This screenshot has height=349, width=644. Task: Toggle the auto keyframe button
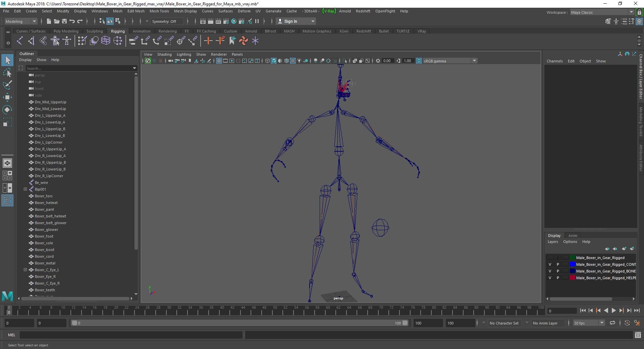pos(627,323)
